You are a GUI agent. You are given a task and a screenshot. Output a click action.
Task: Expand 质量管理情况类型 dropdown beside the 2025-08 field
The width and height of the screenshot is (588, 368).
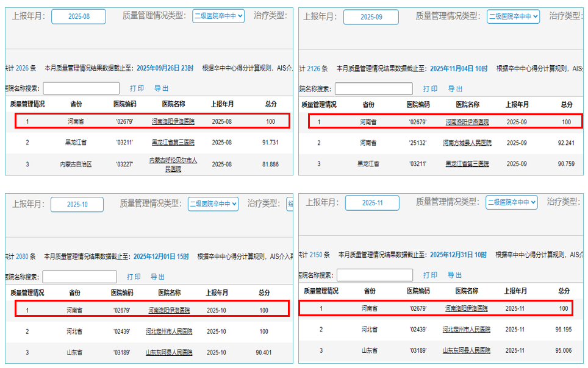[218, 16]
